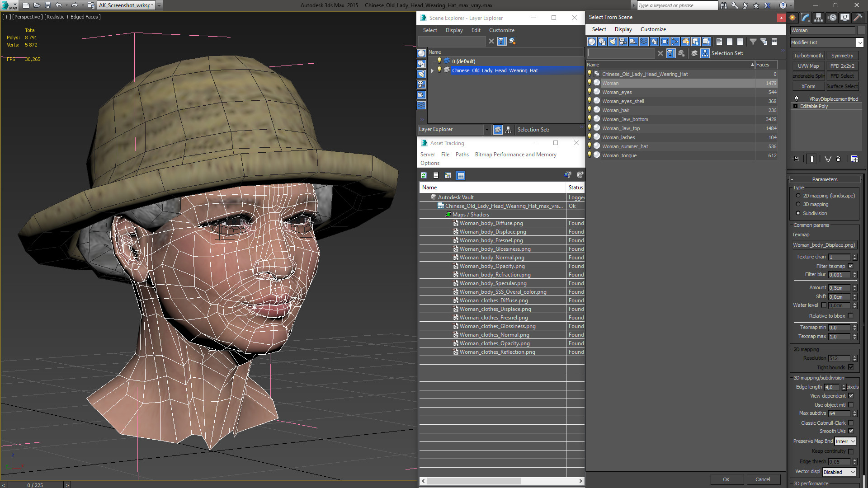Click Sort by Hierarchy icon near Selection Set
Viewport: 868px width, 488px height.
click(x=705, y=53)
